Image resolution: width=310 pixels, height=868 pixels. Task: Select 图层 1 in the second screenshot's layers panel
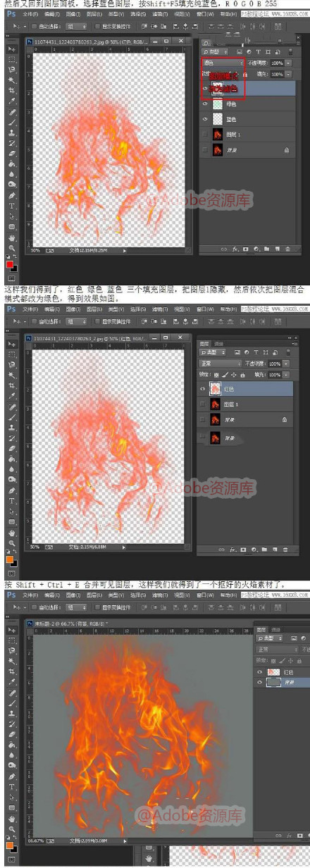pos(244,404)
